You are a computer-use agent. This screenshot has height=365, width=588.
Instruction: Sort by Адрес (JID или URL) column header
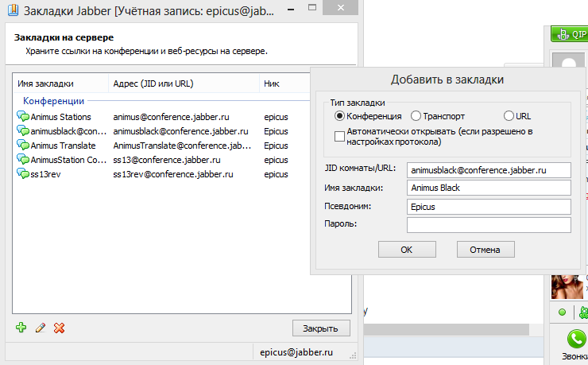(x=184, y=83)
